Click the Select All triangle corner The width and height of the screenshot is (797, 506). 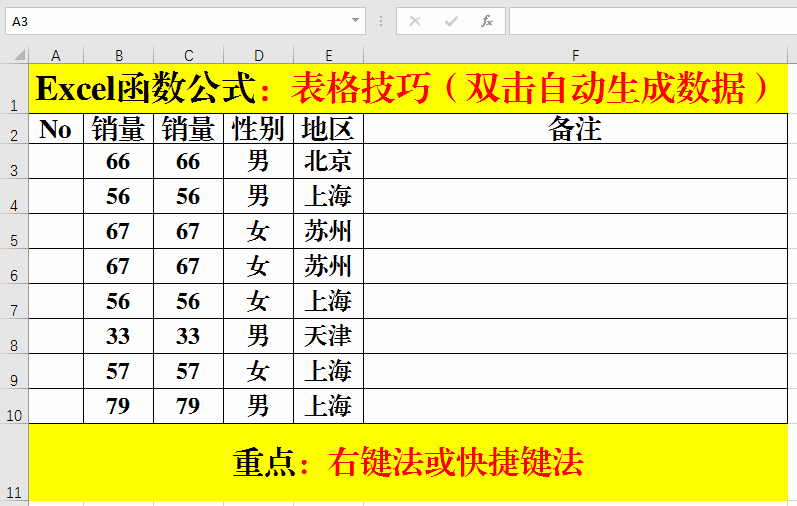coord(19,54)
